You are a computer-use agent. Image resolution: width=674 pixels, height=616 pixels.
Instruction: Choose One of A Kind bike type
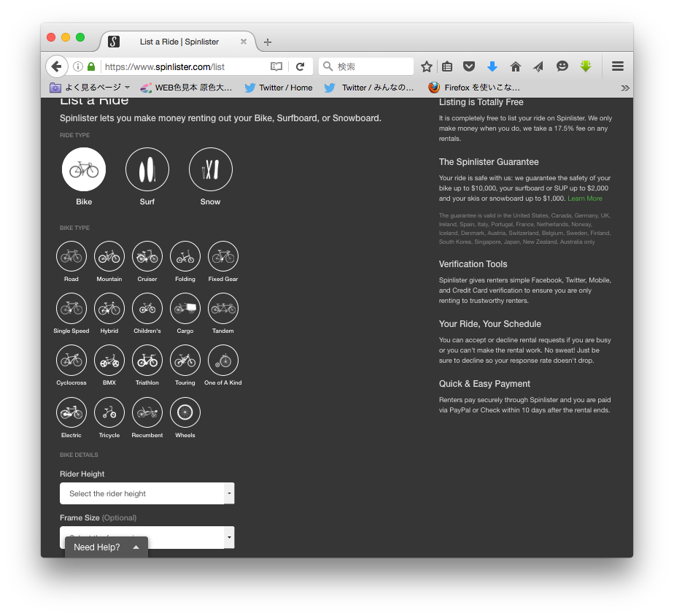pyautogui.click(x=223, y=361)
